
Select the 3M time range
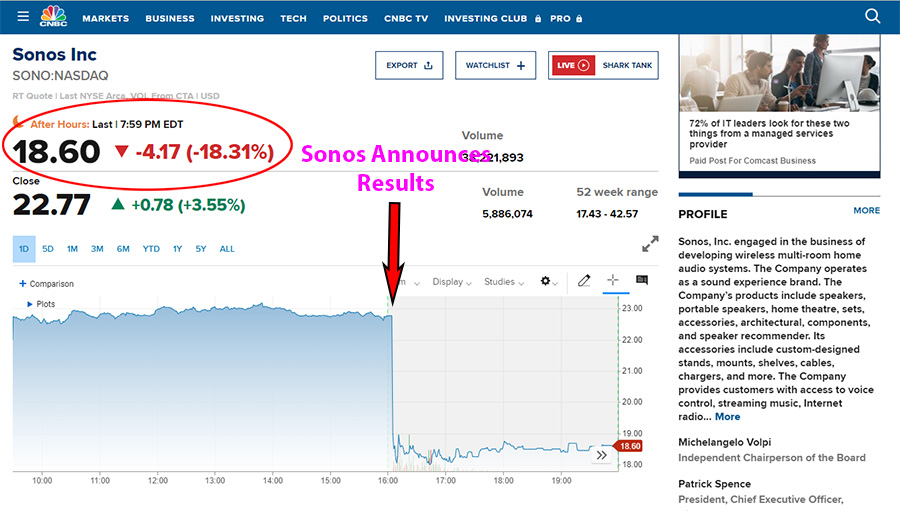[97, 249]
